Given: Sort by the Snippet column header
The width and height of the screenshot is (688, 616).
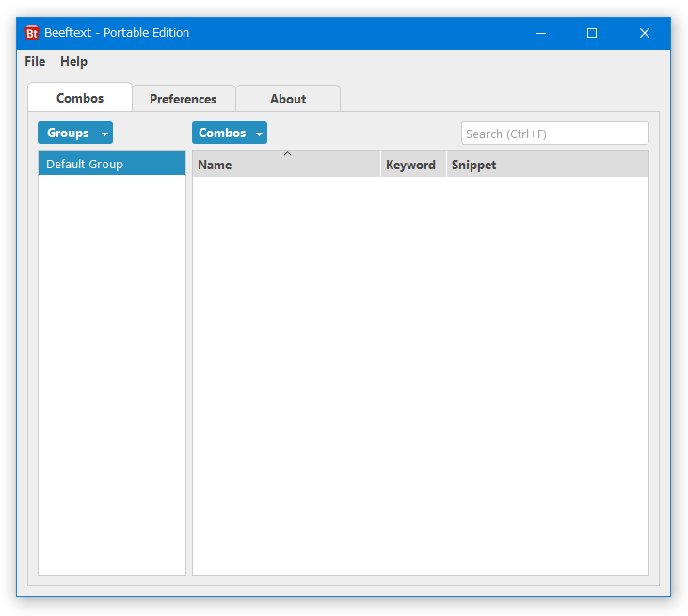Looking at the screenshot, I should tap(548, 165).
